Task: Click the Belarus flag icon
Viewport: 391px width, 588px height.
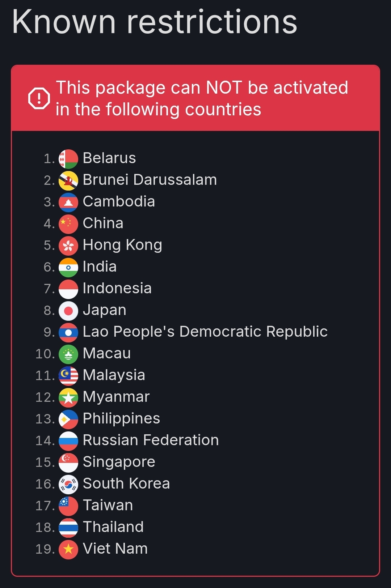Action: pos(68,159)
